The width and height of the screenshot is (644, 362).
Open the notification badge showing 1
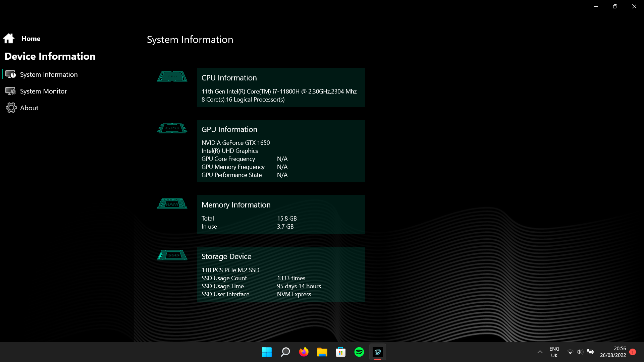pyautogui.click(x=633, y=352)
